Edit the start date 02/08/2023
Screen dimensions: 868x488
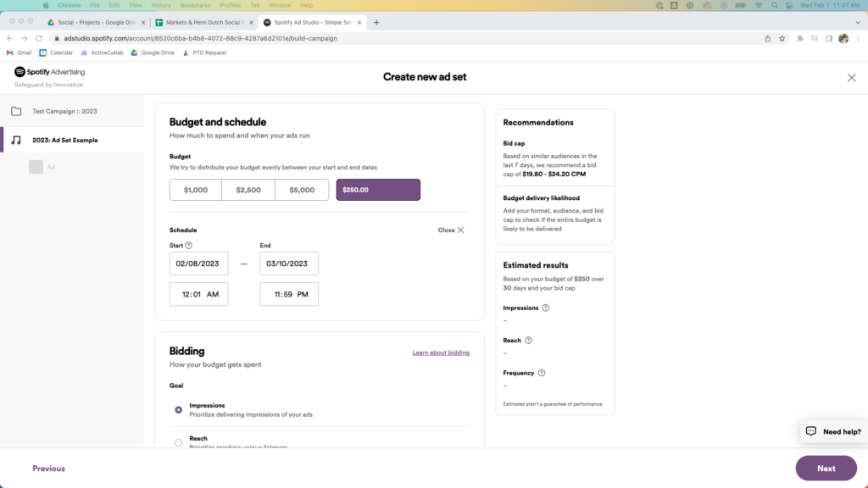[198, 263]
